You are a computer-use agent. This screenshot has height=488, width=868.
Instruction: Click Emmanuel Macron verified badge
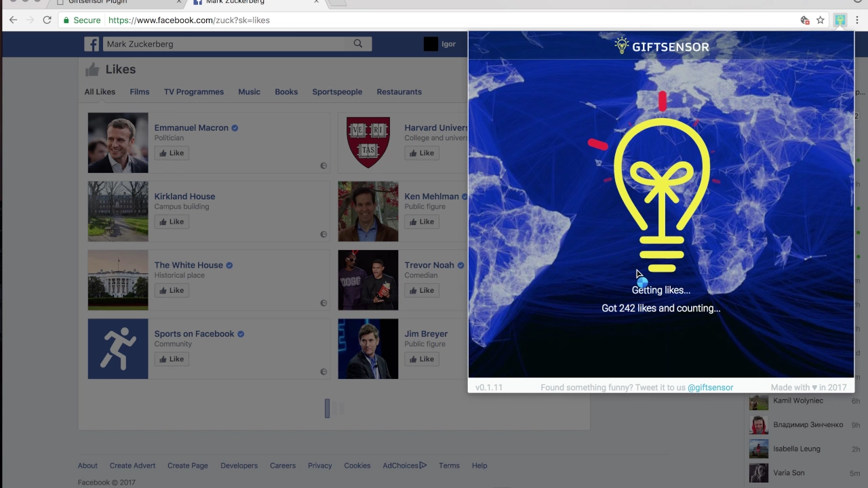pos(235,127)
